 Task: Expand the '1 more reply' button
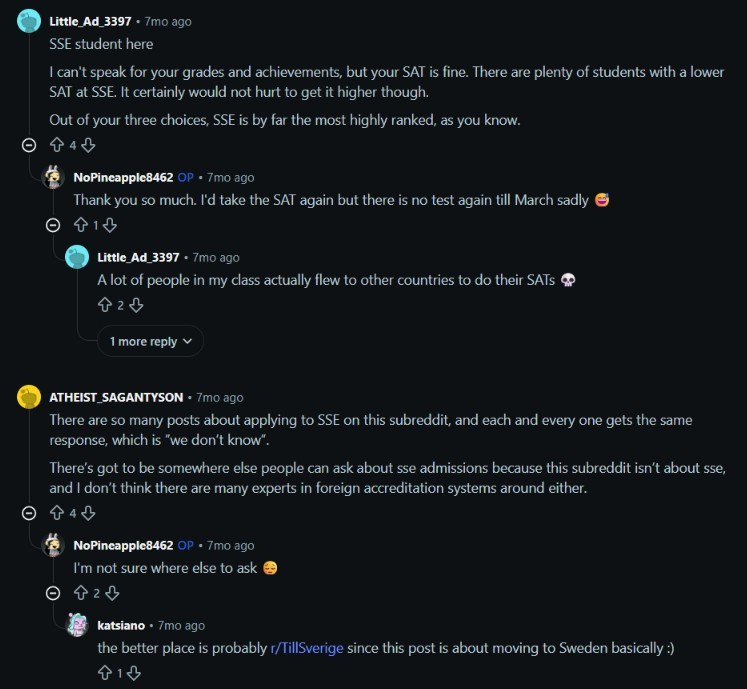tap(151, 341)
